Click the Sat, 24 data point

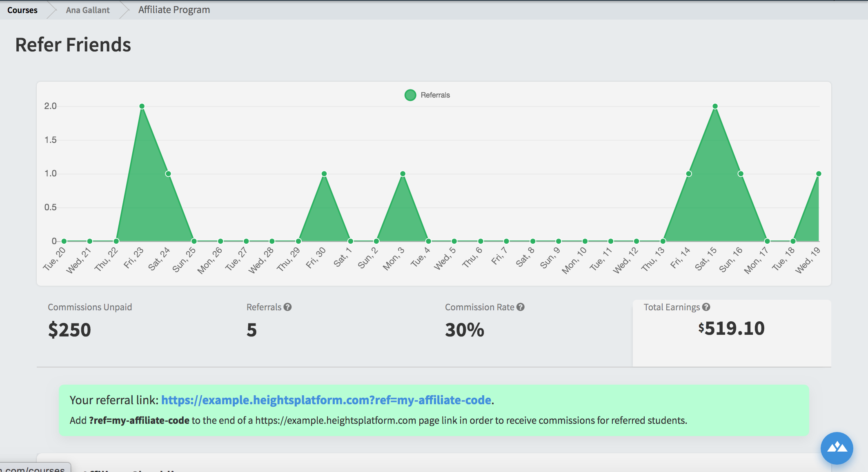(168, 174)
